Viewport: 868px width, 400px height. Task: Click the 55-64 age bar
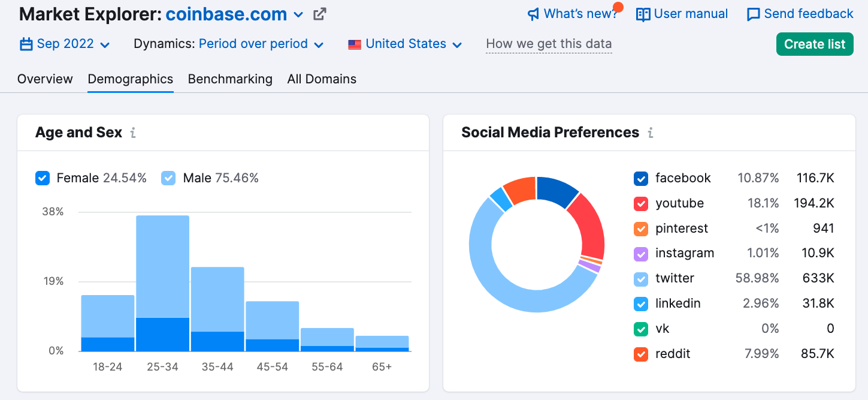pos(327,339)
